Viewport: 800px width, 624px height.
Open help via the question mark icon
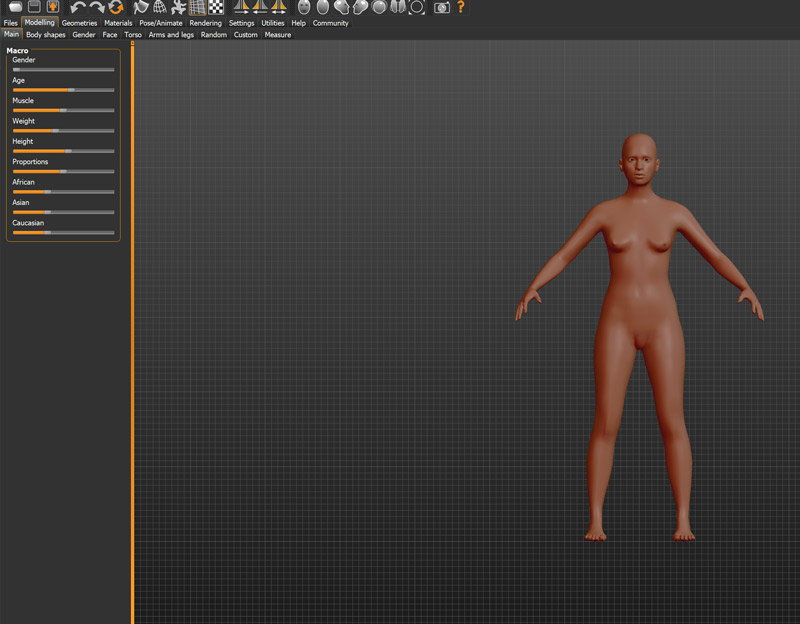(x=460, y=7)
